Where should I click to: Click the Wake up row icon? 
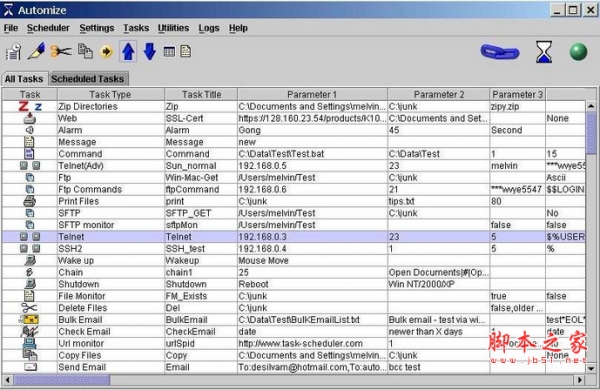click(30, 260)
